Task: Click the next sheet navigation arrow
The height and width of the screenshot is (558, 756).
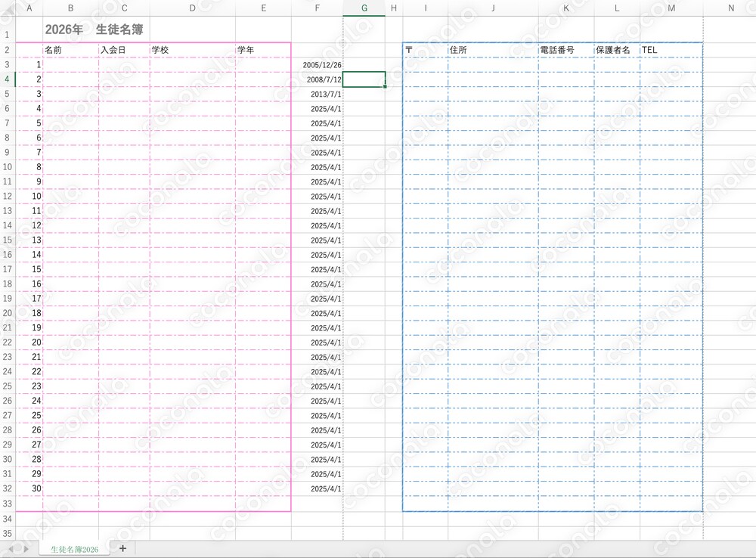Action: click(x=26, y=549)
